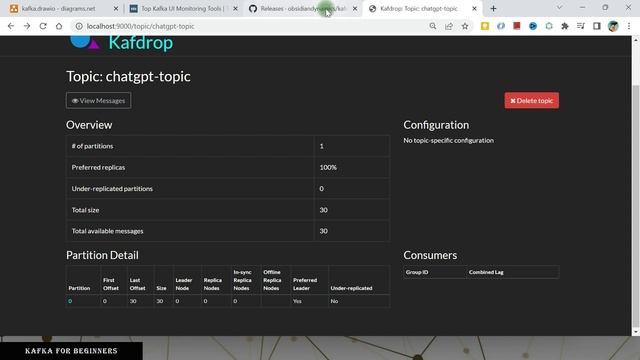Open the Extensions puzzle icon
This screenshot has height=360, width=640.
click(565, 26)
